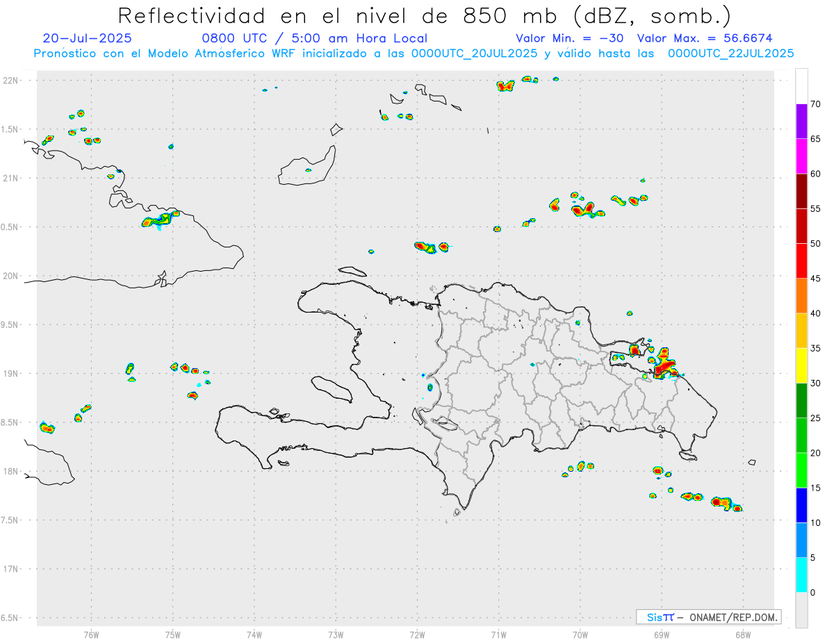The width and height of the screenshot is (834, 644).
Task: Select the '8.5N' latitude axis label
Action: (10, 422)
